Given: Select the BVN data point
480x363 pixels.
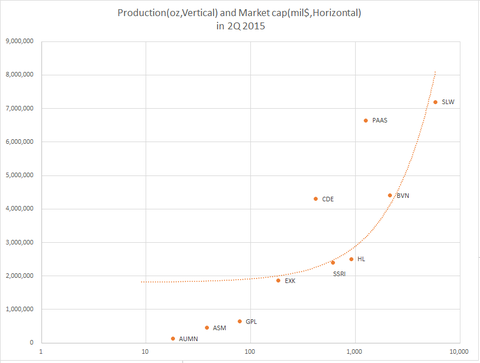Looking at the screenshot, I should pyautogui.click(x=390, y=195).
